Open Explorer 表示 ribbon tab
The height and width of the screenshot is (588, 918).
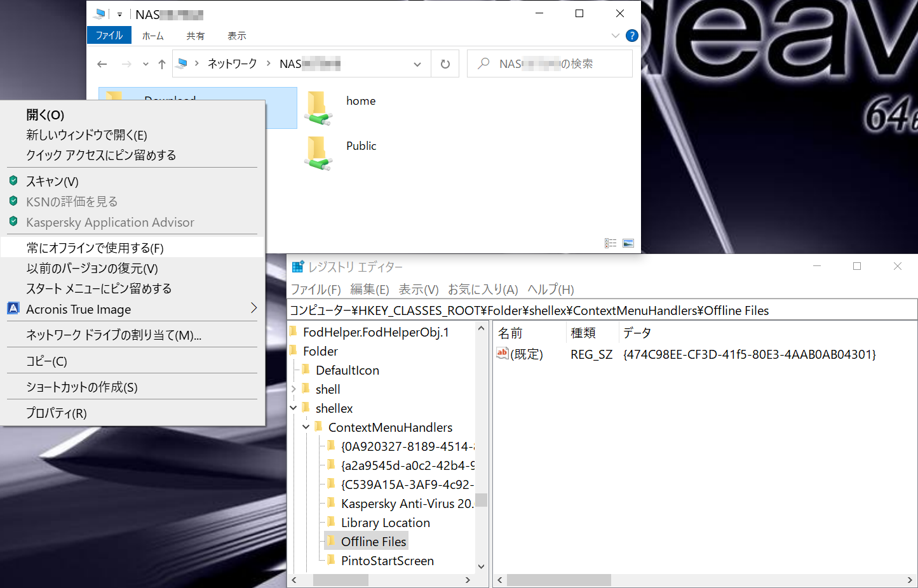coord(236,36)
